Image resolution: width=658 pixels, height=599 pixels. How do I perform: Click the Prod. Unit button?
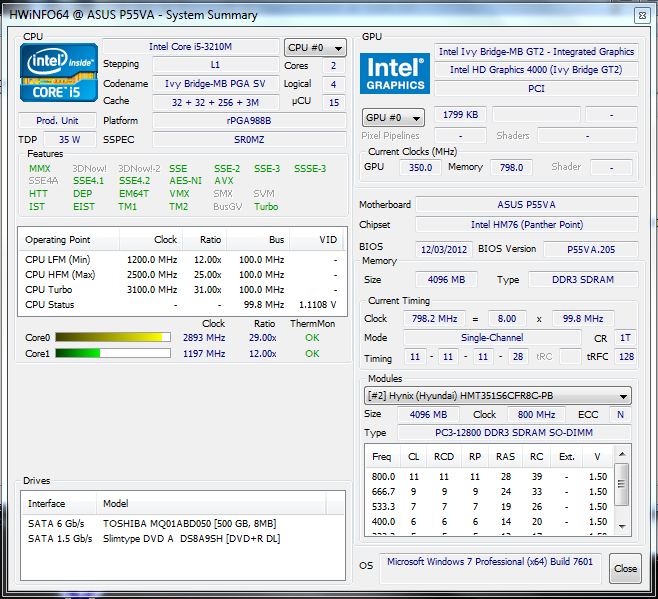point(57,121)
